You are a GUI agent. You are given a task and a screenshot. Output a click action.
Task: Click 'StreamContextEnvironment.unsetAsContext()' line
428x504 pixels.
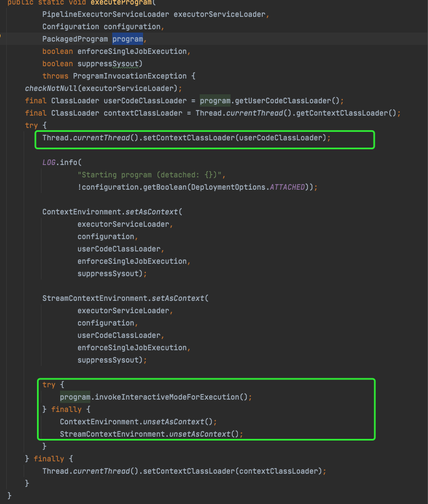pyautogui.click(x=151, y=434)
